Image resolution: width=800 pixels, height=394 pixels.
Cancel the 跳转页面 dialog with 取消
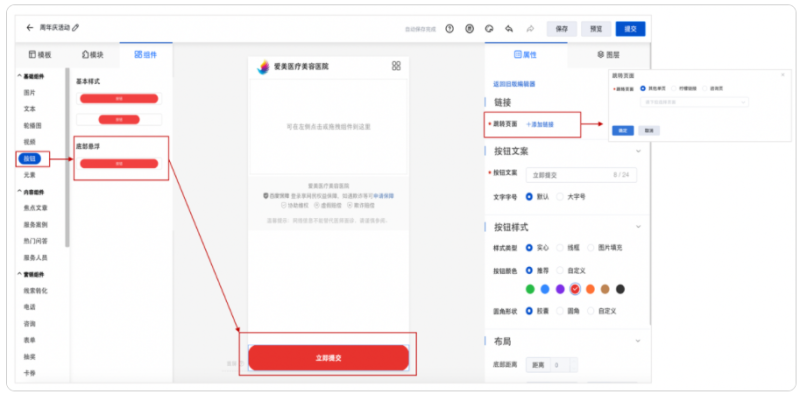649,131
